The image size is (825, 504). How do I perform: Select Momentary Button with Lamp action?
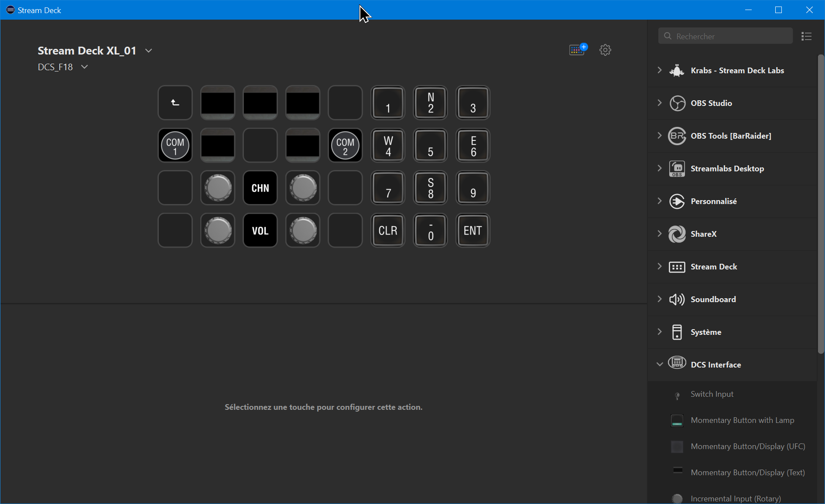pyautogui.click(x=742, y=420)
